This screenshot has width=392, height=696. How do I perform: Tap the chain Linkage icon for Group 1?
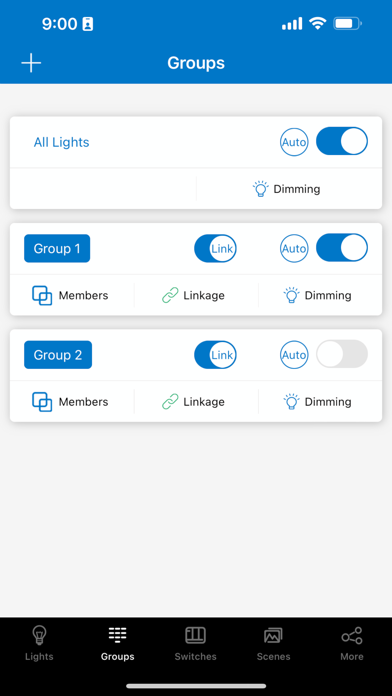(170, 296)
